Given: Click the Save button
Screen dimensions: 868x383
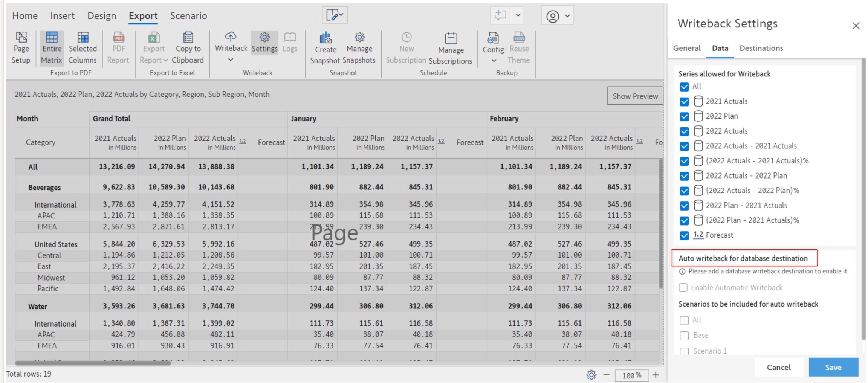Looking at the screenshot, I should point(833,367).
